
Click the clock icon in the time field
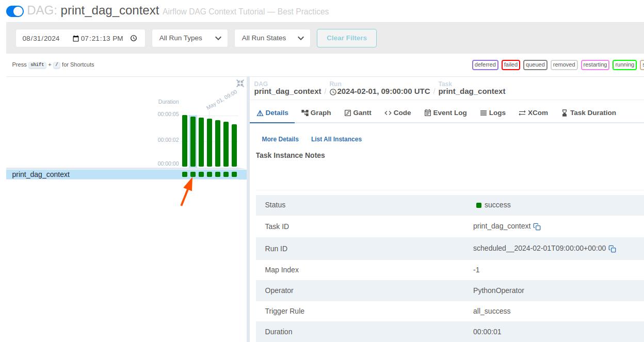tap(134, 38)
